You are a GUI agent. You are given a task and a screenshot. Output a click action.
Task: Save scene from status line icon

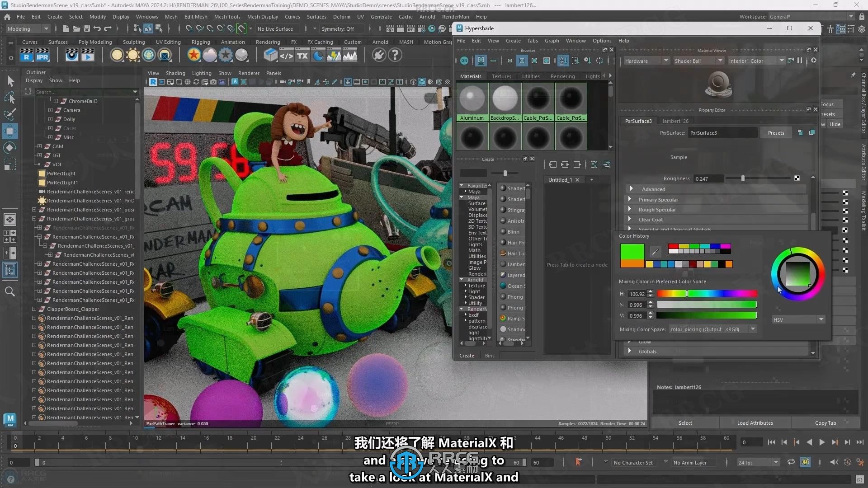(86, 28)
